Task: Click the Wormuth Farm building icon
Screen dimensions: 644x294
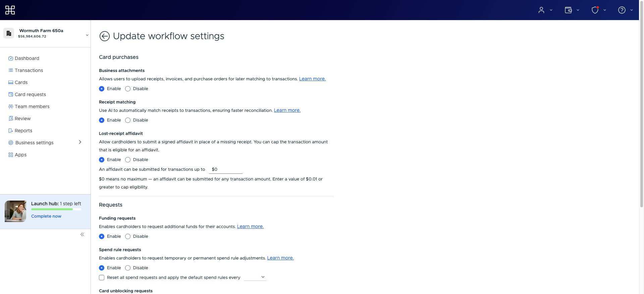Action: [9, 33]
